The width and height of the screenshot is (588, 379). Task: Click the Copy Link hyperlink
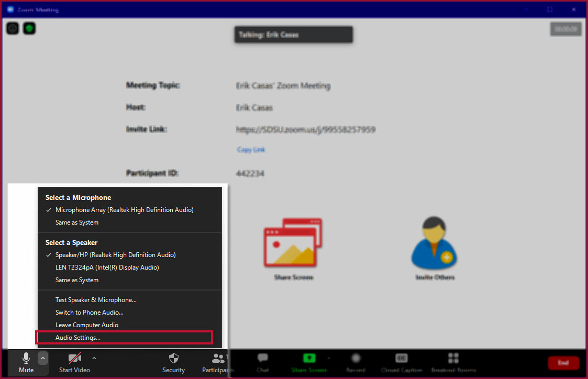pyautogui.click(x=251, y=150)
